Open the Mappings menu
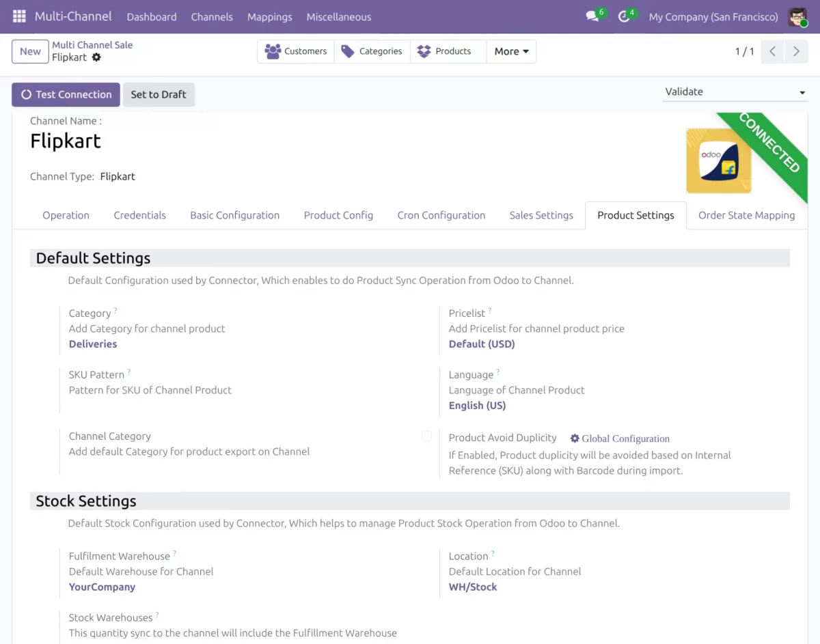The height and width of the screenshot is (644, 820). [270, 16]
